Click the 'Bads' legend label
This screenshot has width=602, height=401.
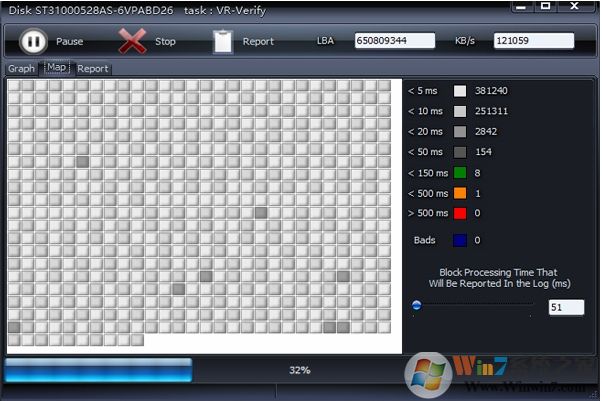click(424, 240)
